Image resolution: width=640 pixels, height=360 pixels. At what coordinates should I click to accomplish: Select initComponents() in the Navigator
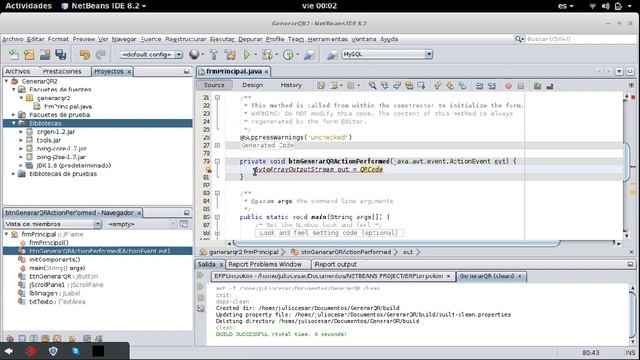(x=55, y=260)
